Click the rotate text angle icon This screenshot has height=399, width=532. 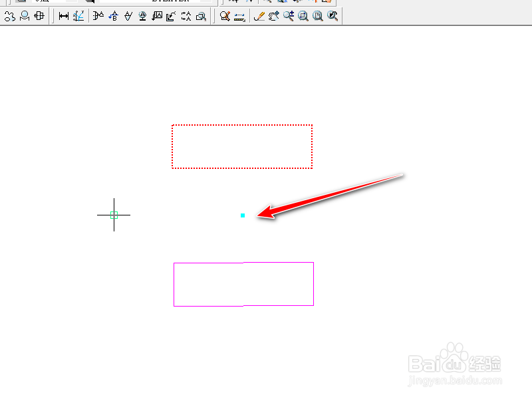(x=172, y=16)
